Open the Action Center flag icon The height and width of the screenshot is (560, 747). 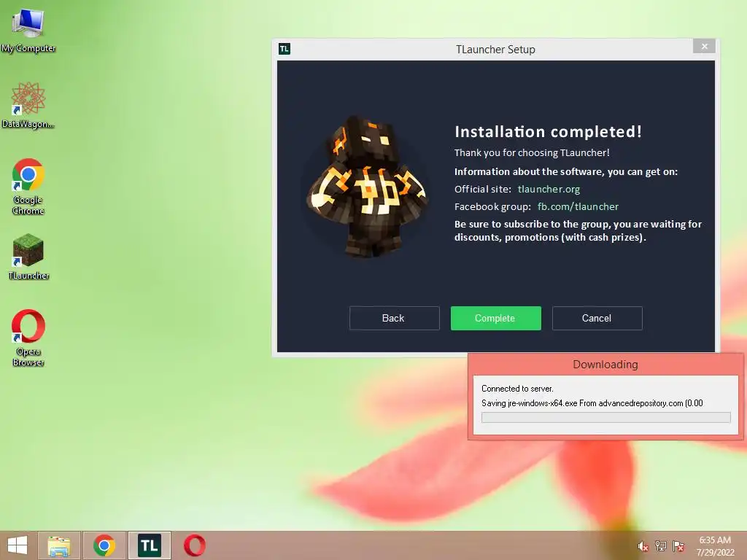(x=678, y=546)
